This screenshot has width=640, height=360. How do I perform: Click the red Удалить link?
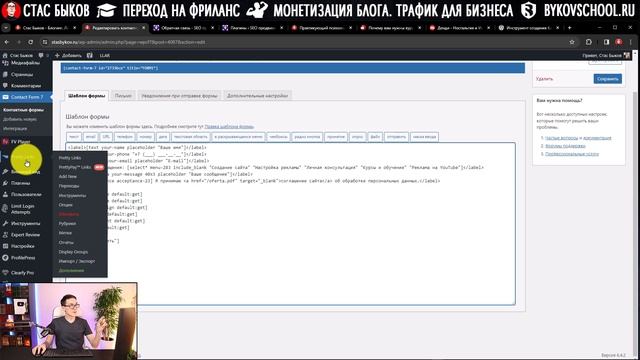tap(544, 79)
